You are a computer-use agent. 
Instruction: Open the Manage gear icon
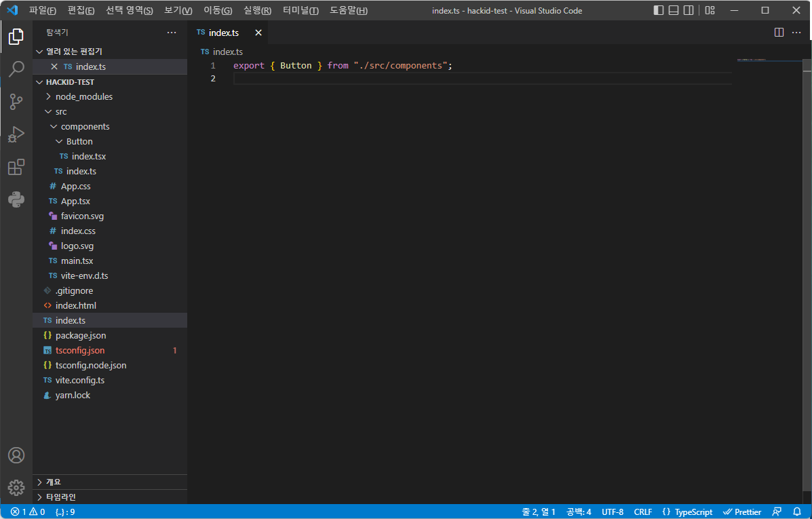click(x=16, y=487)
